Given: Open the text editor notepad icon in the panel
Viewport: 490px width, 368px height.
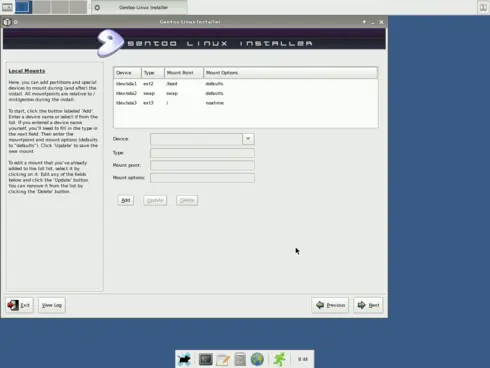Looking at the screenshot, I should click(x=223, y=360).
